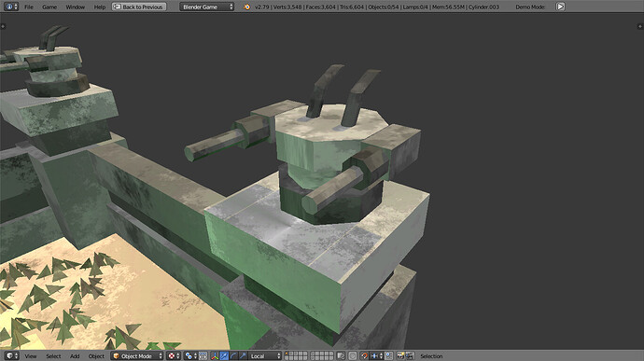Screen dimensions: 644x361
Task: Open the pivot point selector
Action: tap(191, 355)
